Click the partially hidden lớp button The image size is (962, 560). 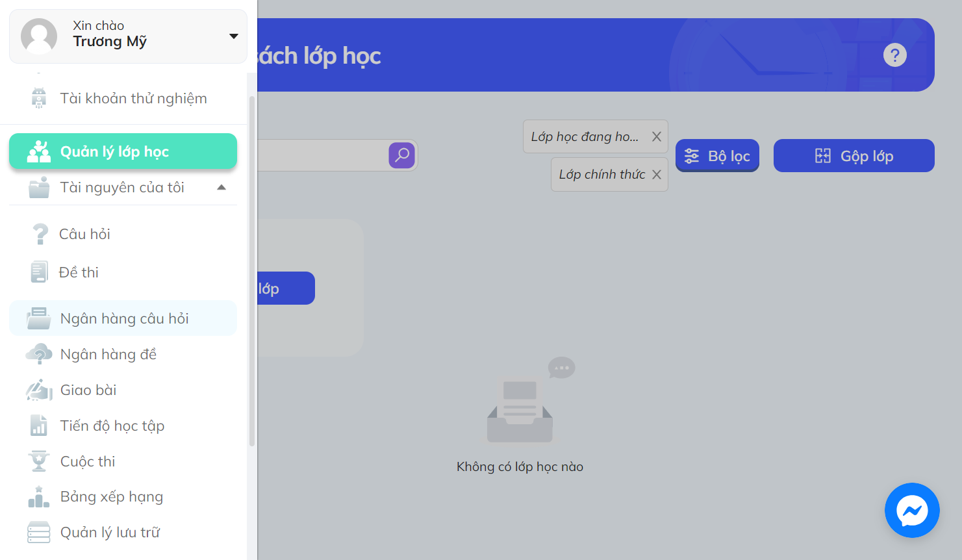pyautogui.click(x=286, y=288)
